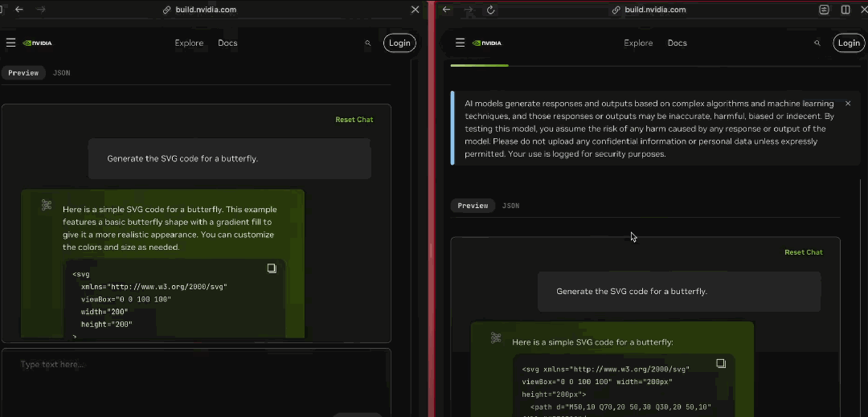The height and width of the screenshot is (417, 868).
Task: Close the left browser tab with X
Action: pyautogui.click(x=416, y=10)
